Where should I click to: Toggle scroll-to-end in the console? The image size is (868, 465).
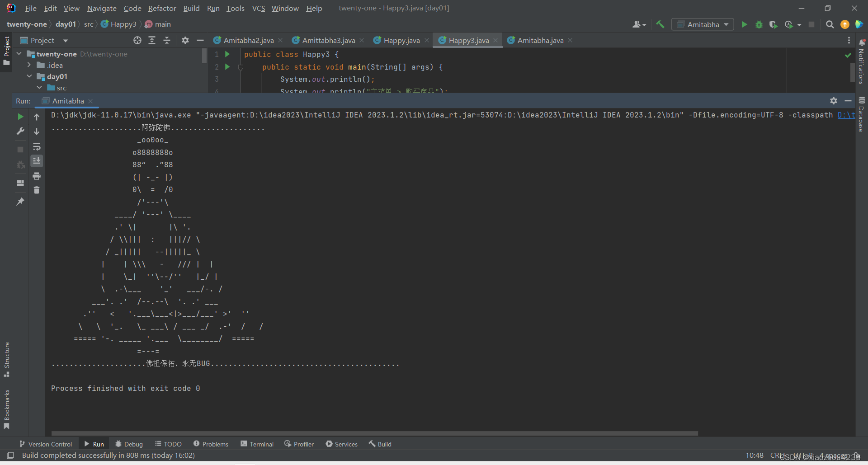(x=37, y=161)
